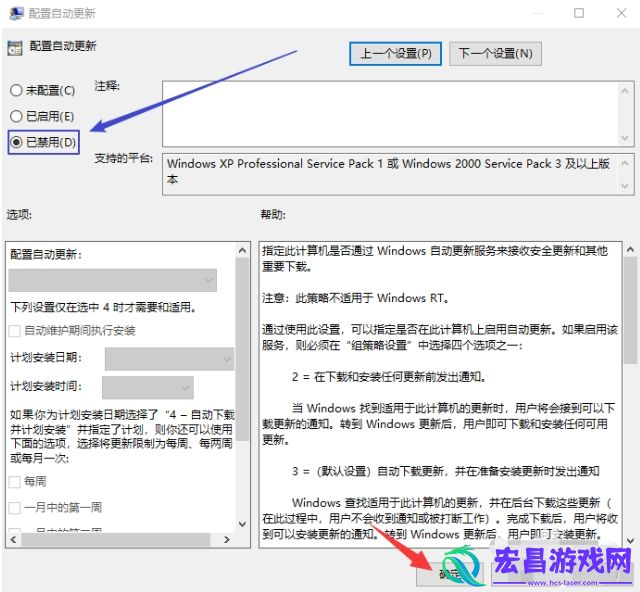640x592 pixels.
Task: Click the options panel scroll down arrow
Action: [x=242, y=524]
